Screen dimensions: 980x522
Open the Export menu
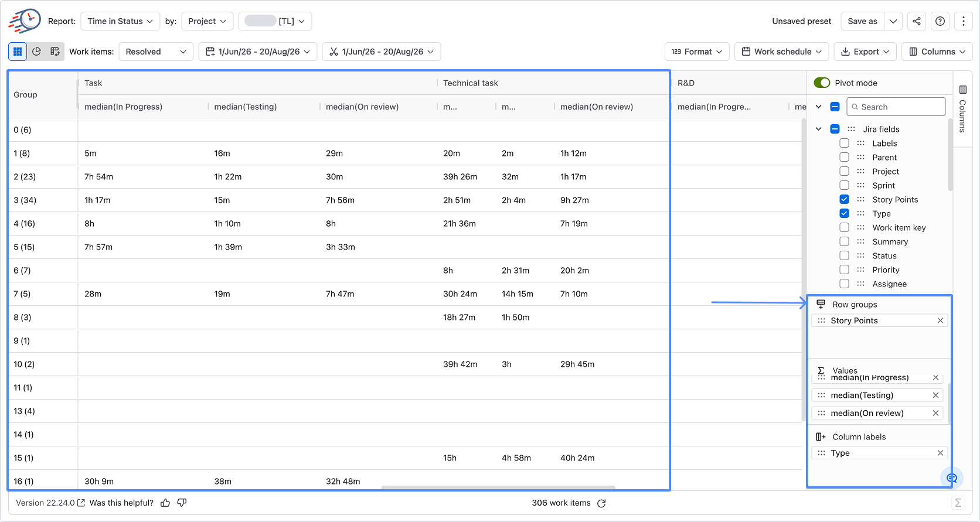[x=865, y=52]
